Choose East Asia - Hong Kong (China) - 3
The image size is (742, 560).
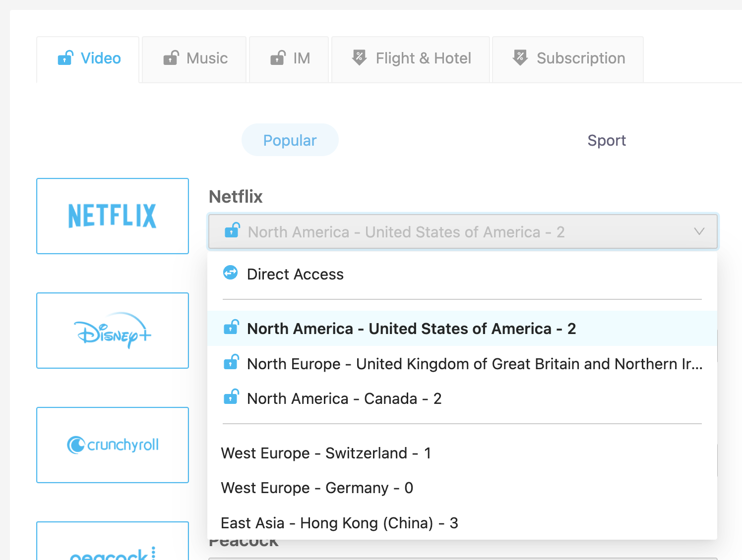[x=462, y=523]
